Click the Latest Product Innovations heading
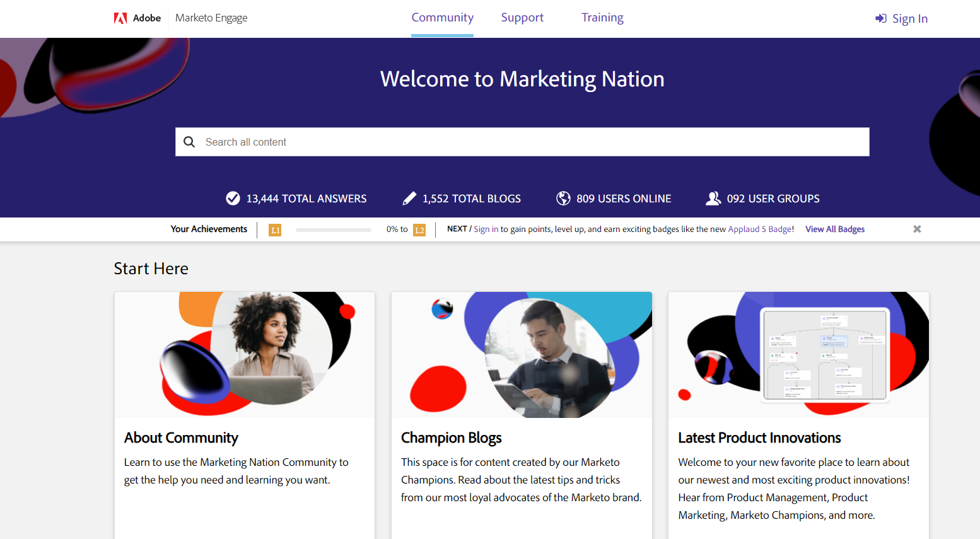This screenshot has height=539, width=980. coord(759,438)
